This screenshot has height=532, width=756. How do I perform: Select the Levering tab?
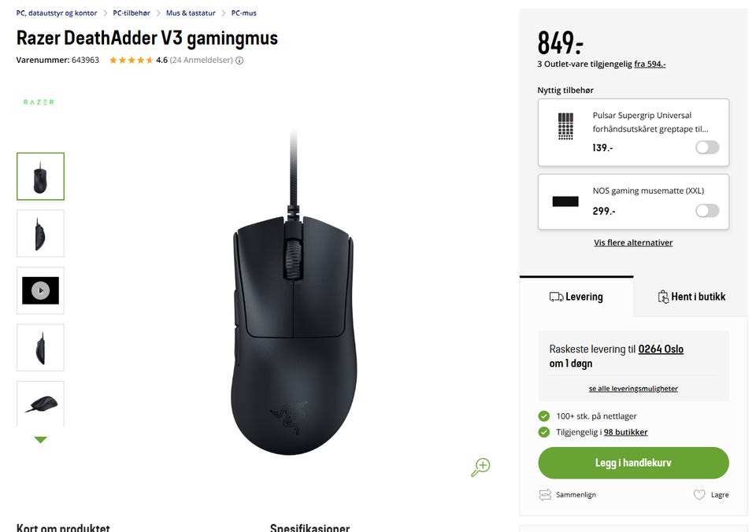[576, 297]
